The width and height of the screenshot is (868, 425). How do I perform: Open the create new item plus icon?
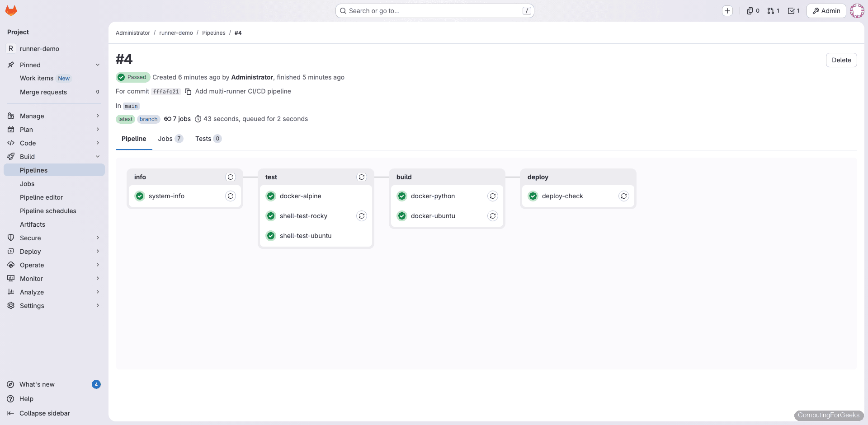[x=727, y=10]
